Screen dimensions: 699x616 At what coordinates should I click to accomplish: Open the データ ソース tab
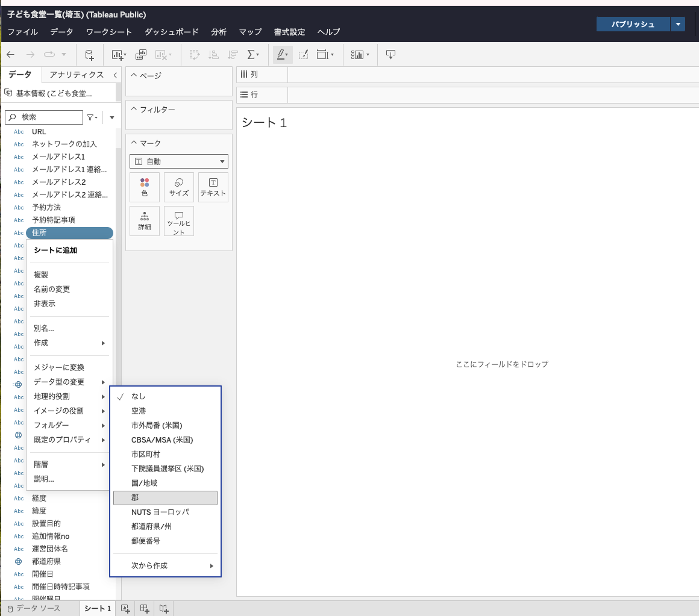[x=34, y=608]
